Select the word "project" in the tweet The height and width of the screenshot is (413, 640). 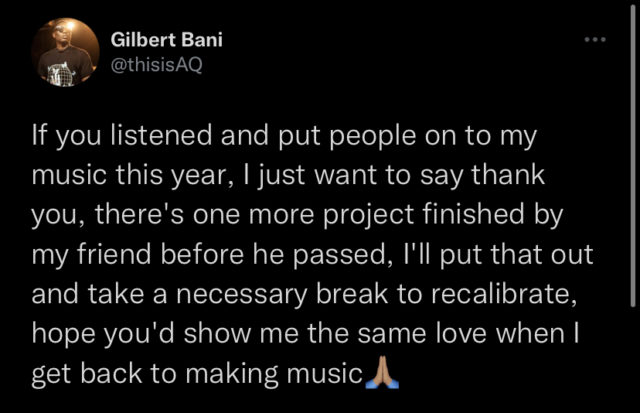click(x=369, y=215)
